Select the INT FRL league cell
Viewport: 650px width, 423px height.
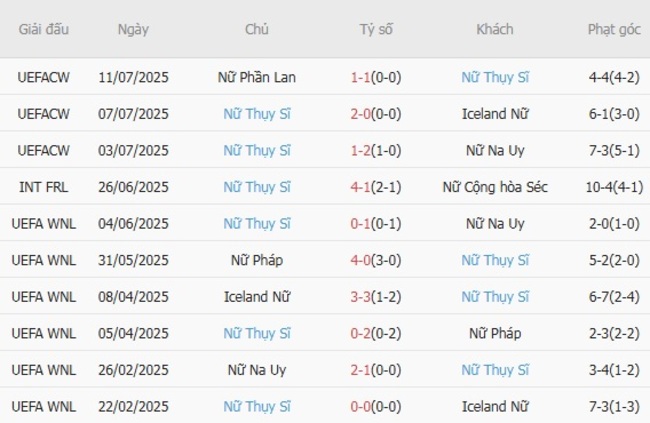click(44, 187)
